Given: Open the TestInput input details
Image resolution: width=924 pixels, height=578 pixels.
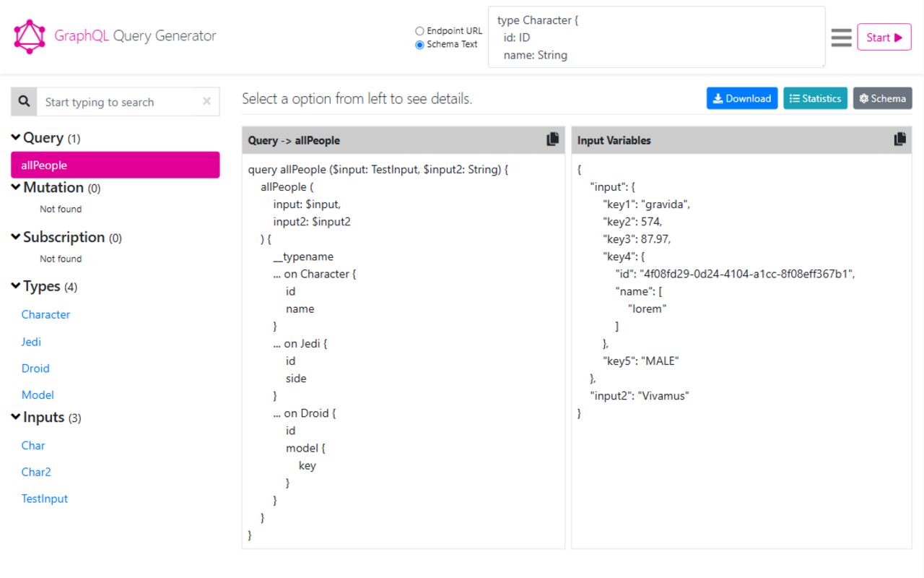Looking at the screenshot, I should tap(45, 499).
